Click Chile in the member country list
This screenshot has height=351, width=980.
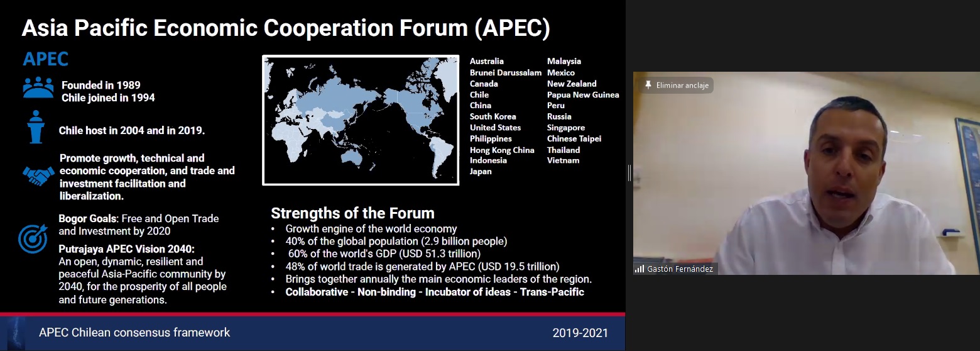pos(479,95)
